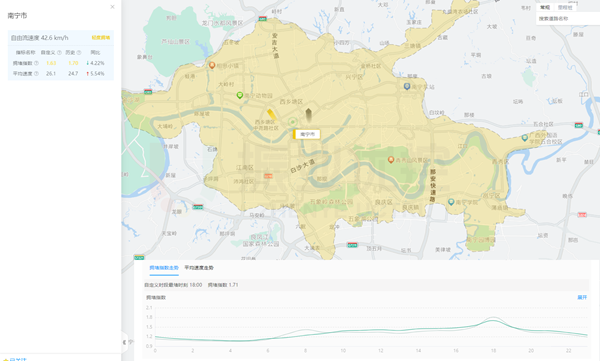Image resolution: width=600 pixels, height=361 pixels.
Task: Select the orange marker at 青秀山风景区
Action: coord(391,160)
